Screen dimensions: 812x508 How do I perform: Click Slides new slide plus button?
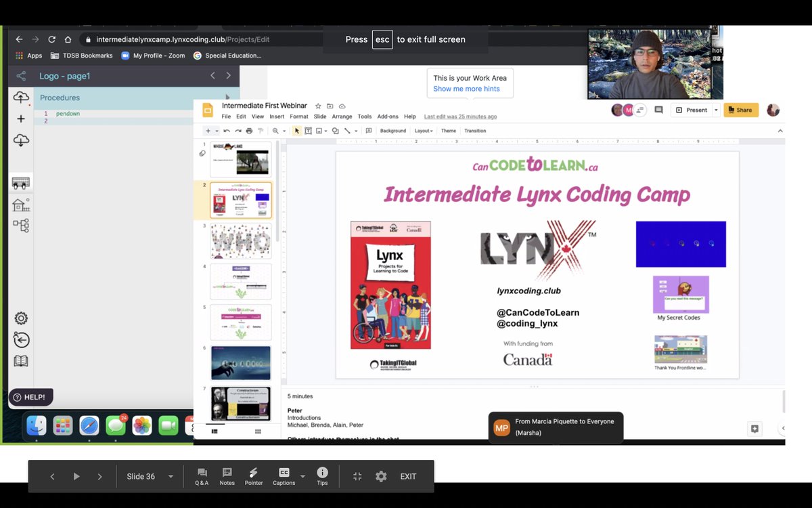tap(208, 131)
